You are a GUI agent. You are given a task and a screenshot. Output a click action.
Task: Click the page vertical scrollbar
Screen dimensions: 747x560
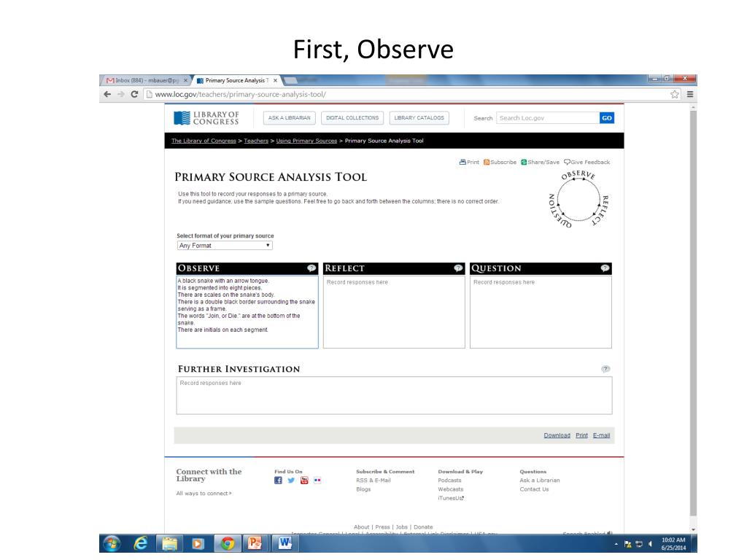693,312
